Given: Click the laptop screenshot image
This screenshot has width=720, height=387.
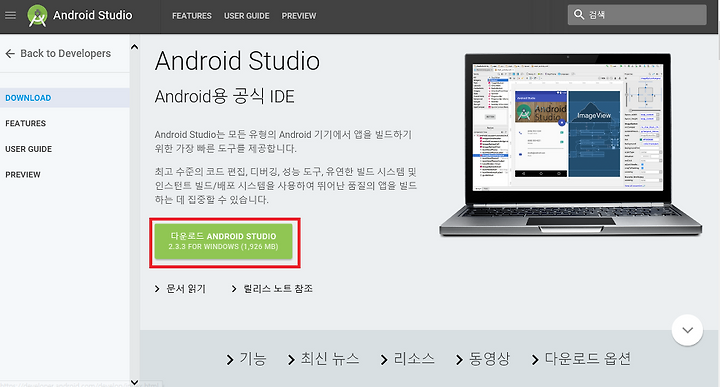Looking at the screenshot, I should 570,145.
